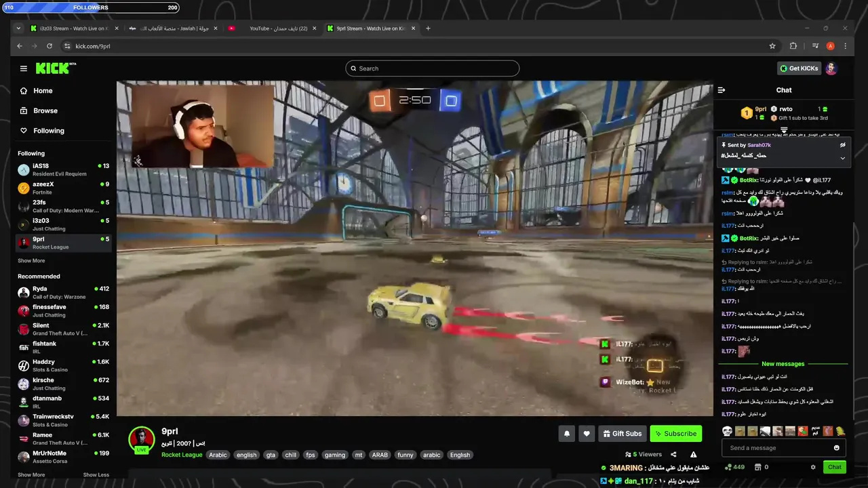The width and height of the screenshot is (868, 488).
Task: Go back in browser
Action: coord(20,46)
